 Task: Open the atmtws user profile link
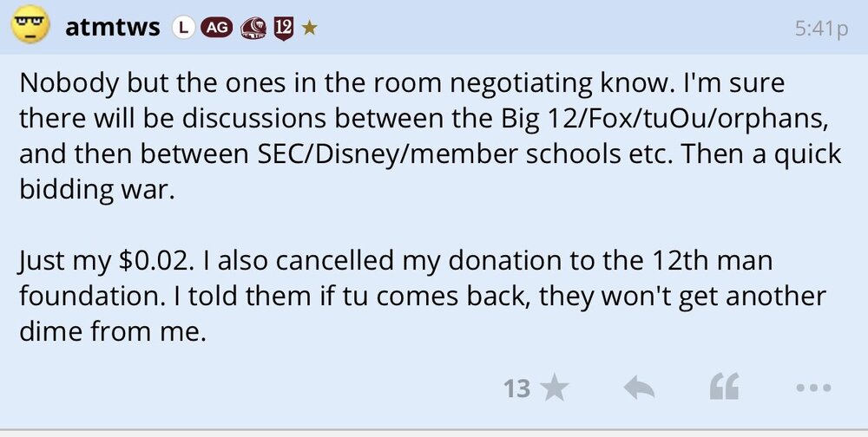click(112, 28)
